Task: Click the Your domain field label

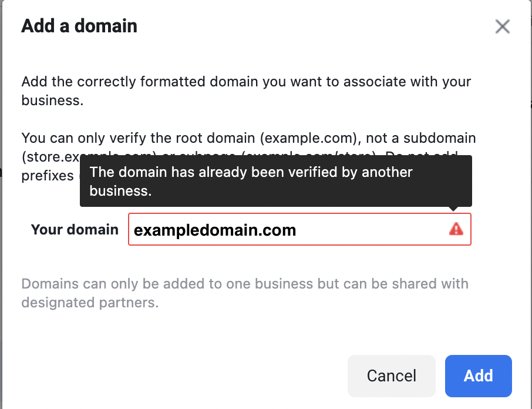Action: click(x=75, y=229)
